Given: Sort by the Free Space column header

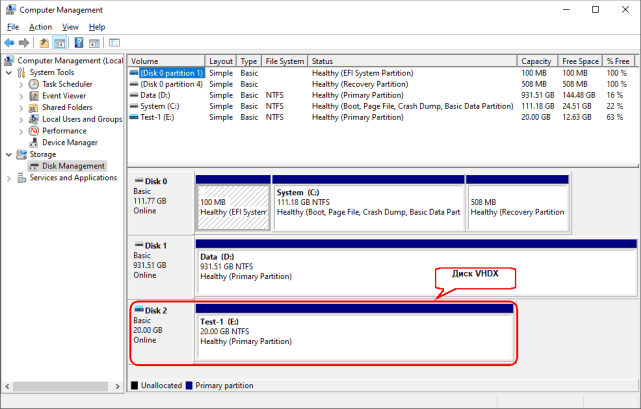Looking at the screenshot, I should tap(580, 61).
